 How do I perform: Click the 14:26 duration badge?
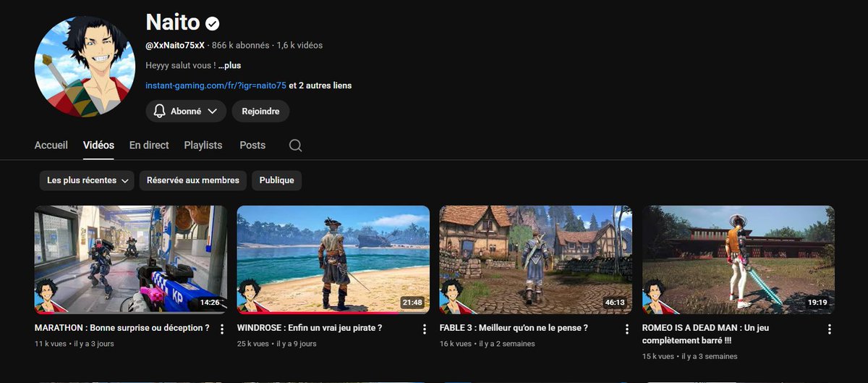point(210,303)
